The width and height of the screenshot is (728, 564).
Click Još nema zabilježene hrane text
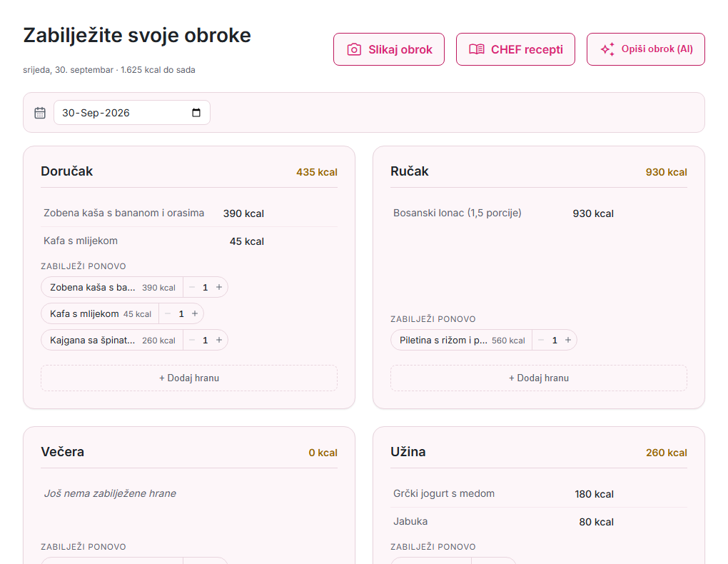(110, 493)
